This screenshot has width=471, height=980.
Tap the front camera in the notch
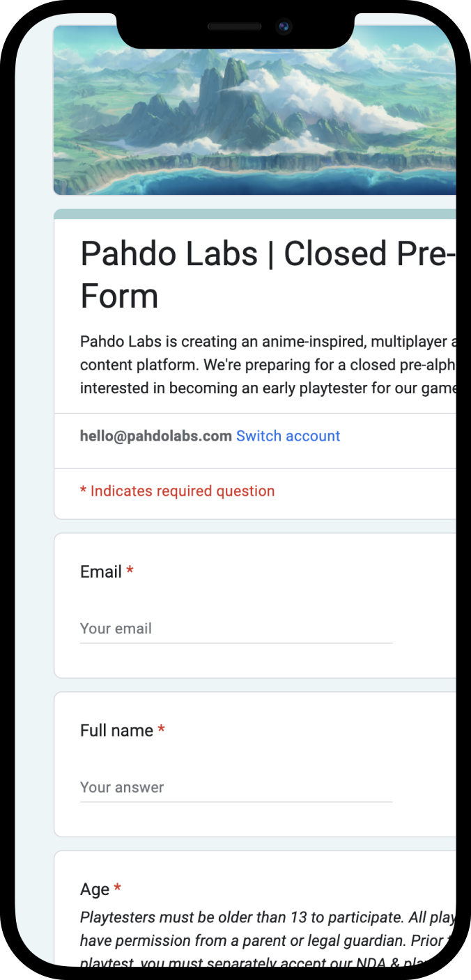click(x=284, y=27)
